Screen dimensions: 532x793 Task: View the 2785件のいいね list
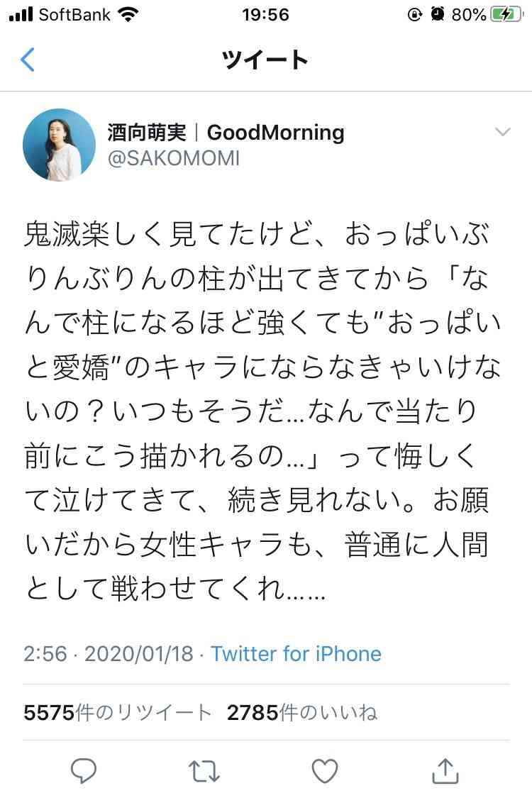coord(302,713)
